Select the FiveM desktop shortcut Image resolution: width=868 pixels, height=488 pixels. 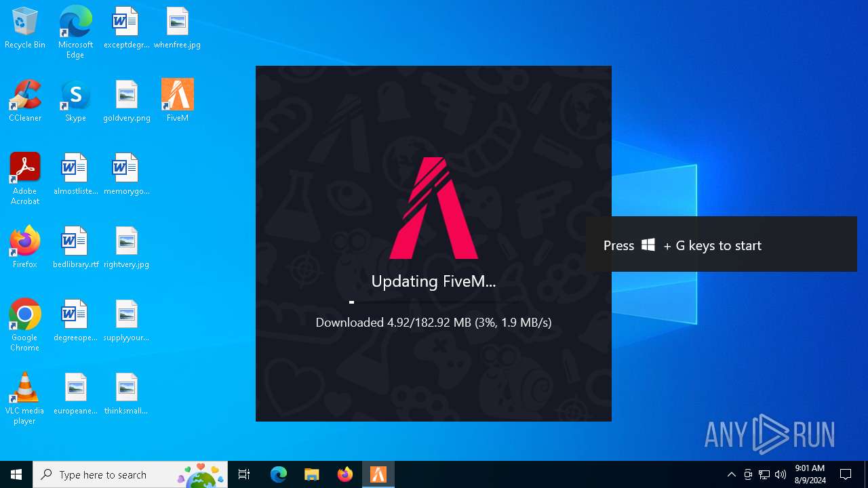pos(177,102)
